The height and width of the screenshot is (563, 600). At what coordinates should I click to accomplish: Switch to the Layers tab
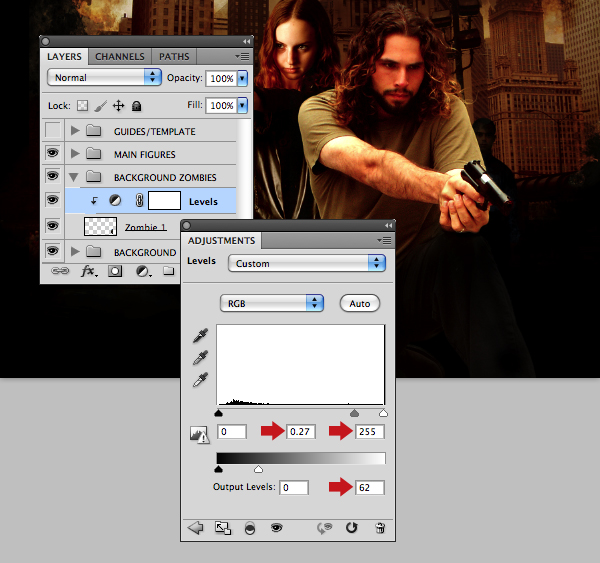(64, 57)
